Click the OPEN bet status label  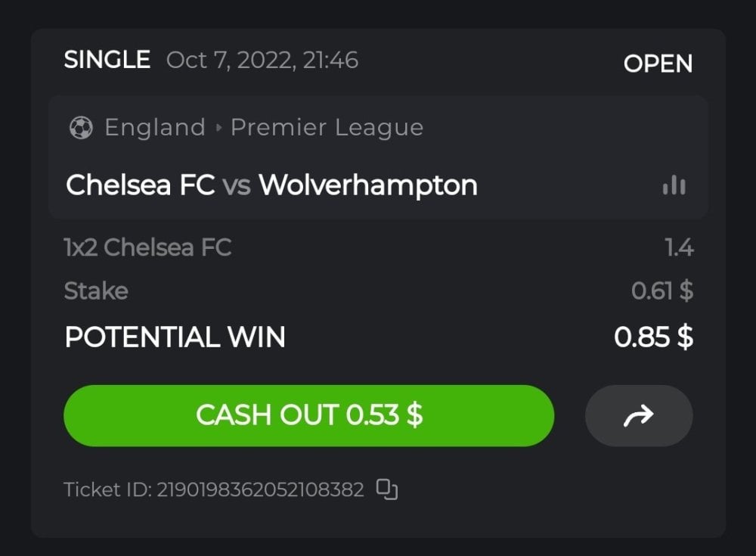(658, 64)
